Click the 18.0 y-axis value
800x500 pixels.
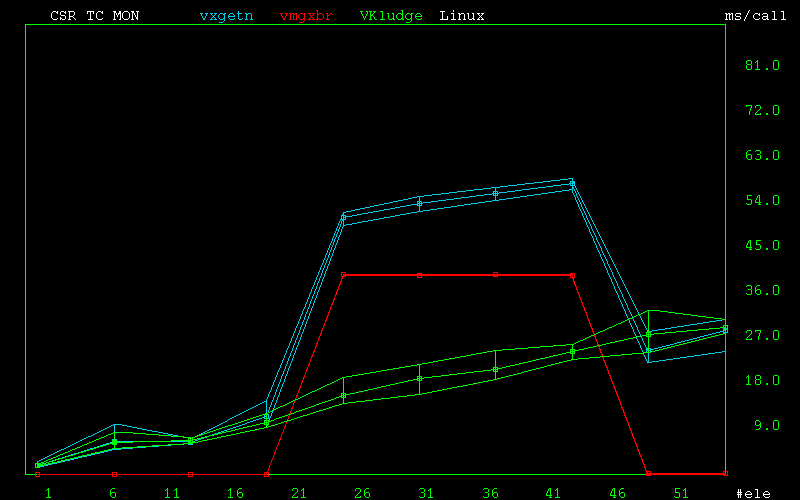click(762, 380)
